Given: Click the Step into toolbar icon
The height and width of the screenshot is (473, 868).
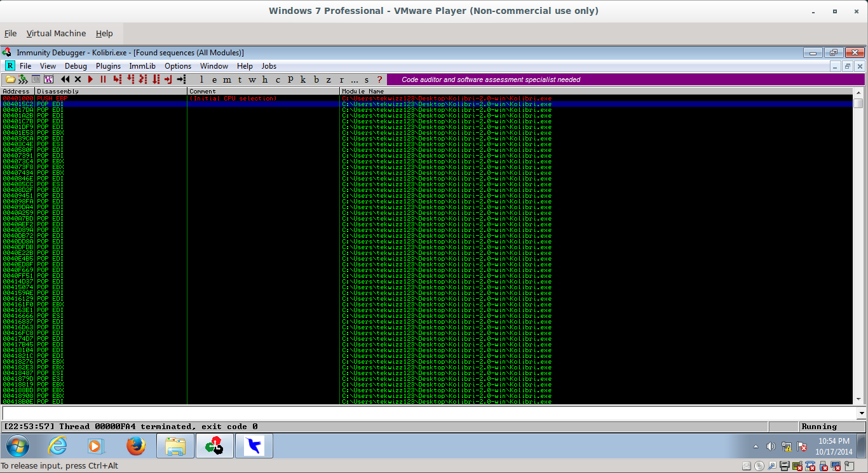Looking at the screenshot, I should pyautogui.click(x=117, y=79).
